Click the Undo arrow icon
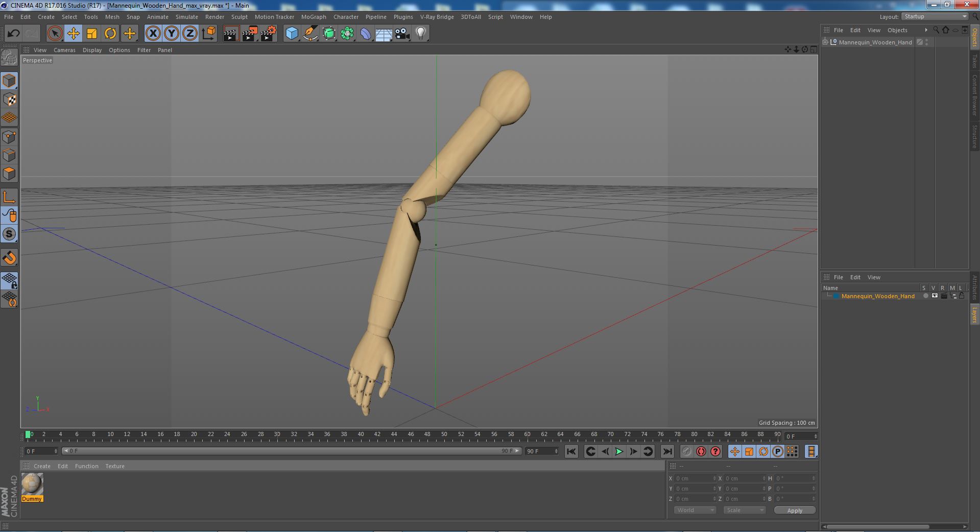 tap(13, 34)
